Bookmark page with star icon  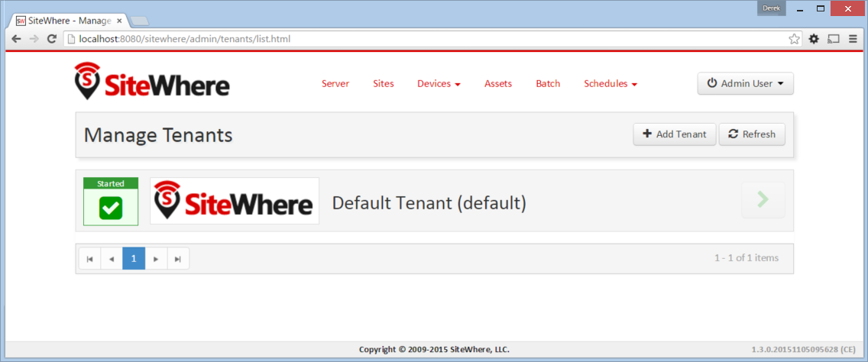point(794,39)
